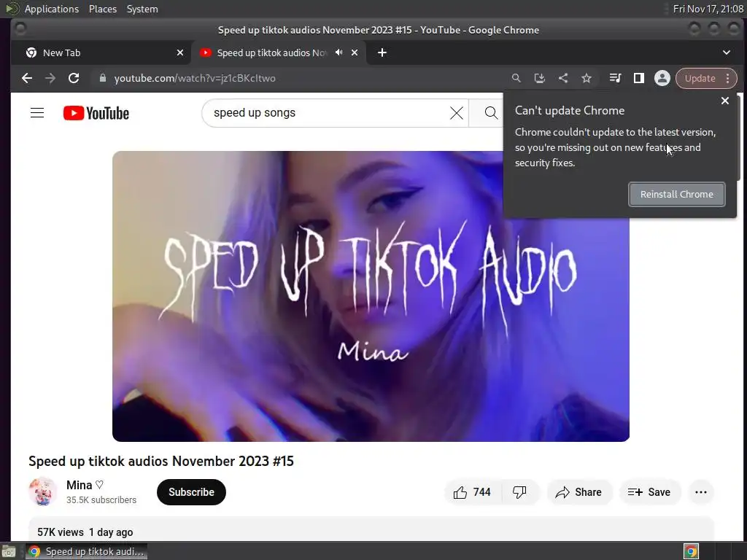Open the System menu
Screen dimensions: 747x560
coord(142,9)
